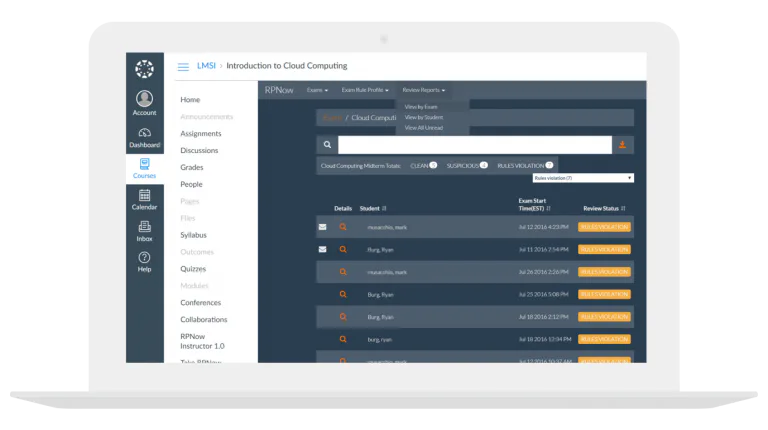View details magnifier for Jul 11 2016 2:54 PM exam

click(343, 249)
